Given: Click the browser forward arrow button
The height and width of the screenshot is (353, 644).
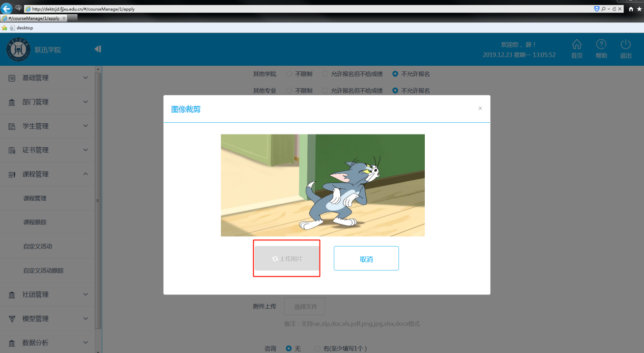Looking at the screenshot, I should tap(18, 8).
